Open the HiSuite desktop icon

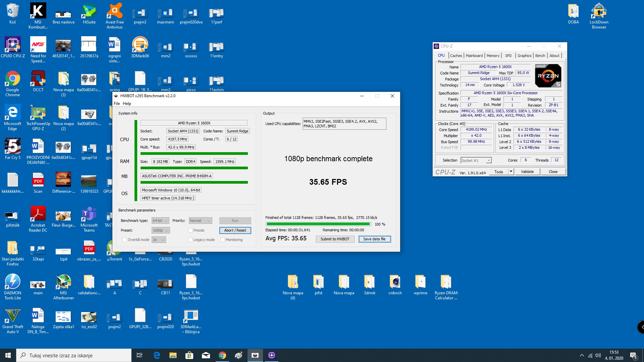[89, 13]
